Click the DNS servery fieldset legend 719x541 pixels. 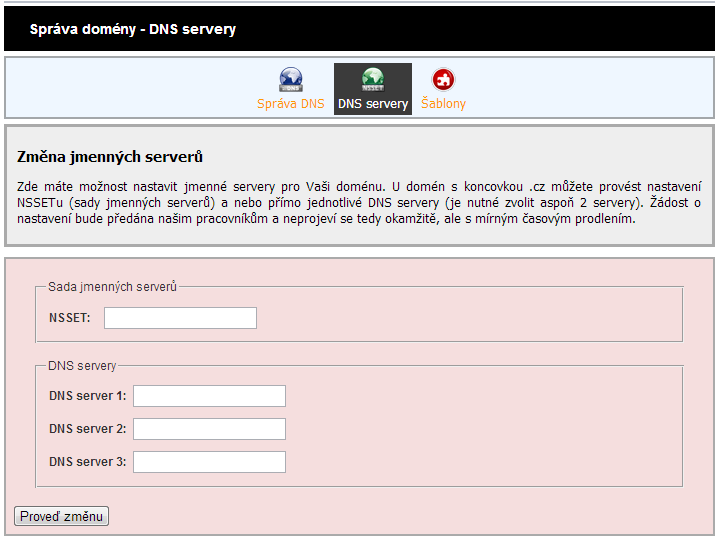[82, 366]
